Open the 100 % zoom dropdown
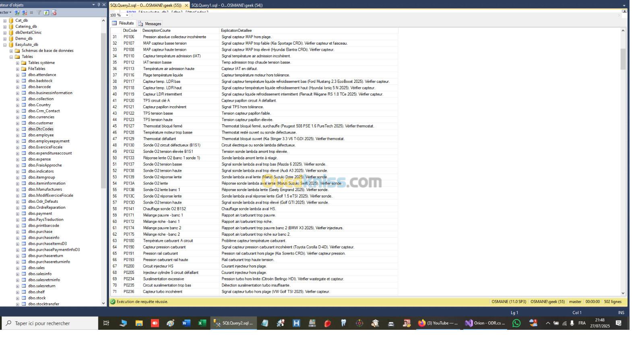This screenshot has height=362, width=644. click(127, 15)
